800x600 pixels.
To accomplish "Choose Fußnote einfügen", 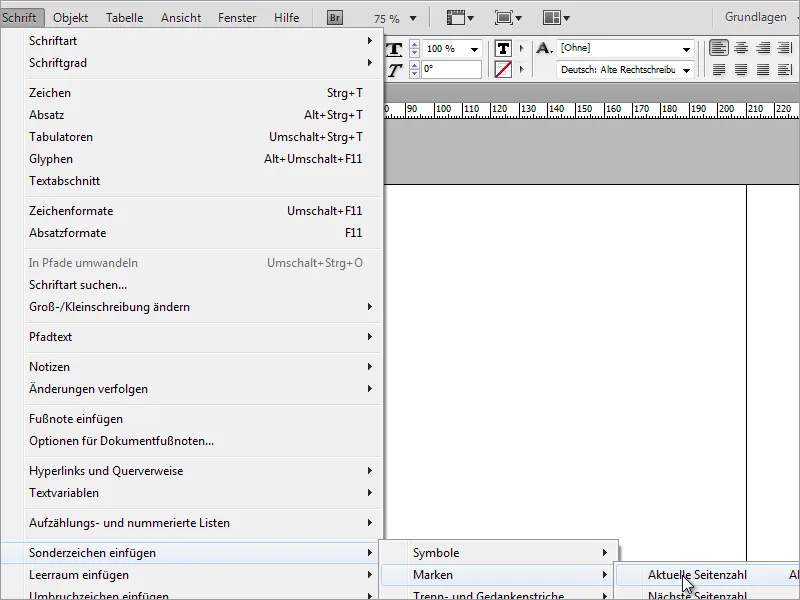I will (x=203, y=419).
